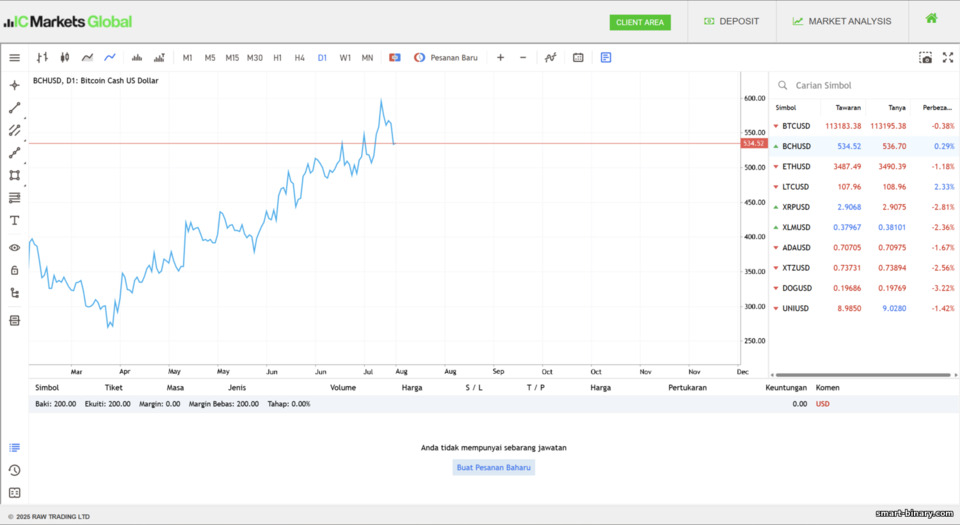The image size is (960, 525).
Task: Toggle trade volume display icon
Action: [x=159, y=58]
